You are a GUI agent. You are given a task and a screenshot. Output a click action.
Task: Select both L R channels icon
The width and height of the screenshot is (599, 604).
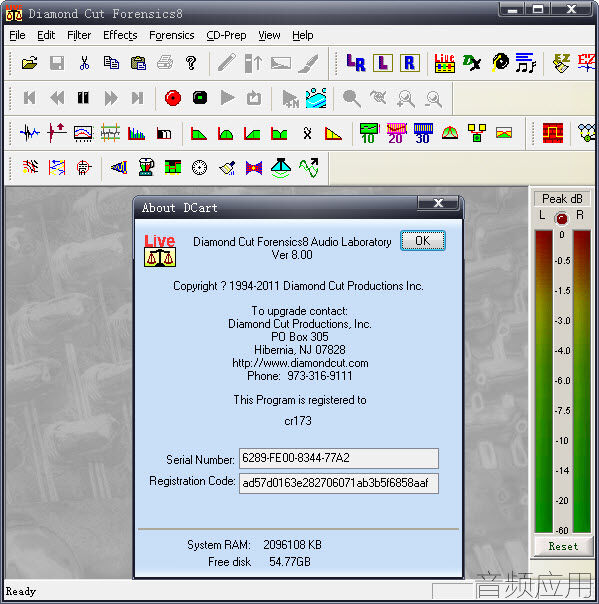coord(356,63)
